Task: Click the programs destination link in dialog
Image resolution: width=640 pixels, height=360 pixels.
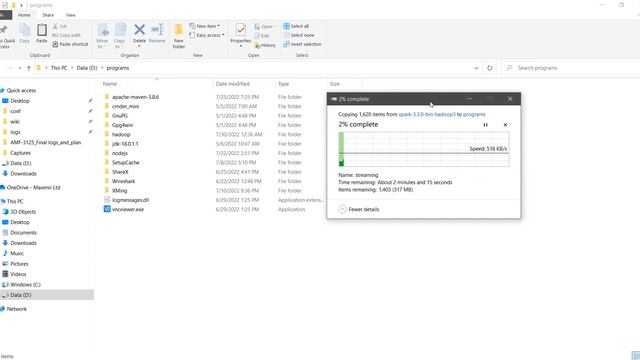Action: click(474, 115)
